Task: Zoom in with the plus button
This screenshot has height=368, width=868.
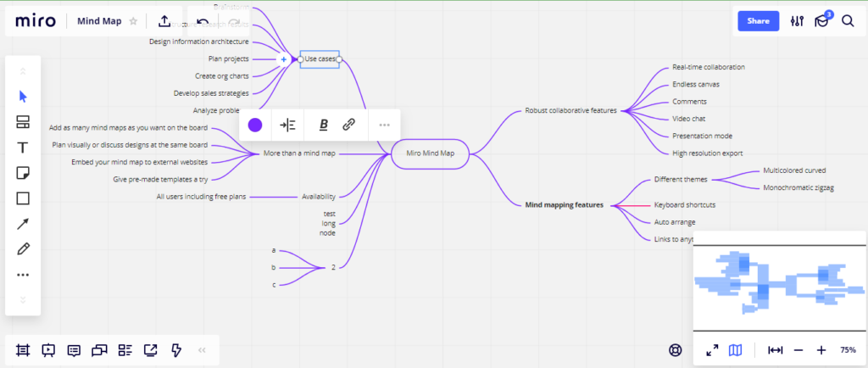Action: [821, 349]
